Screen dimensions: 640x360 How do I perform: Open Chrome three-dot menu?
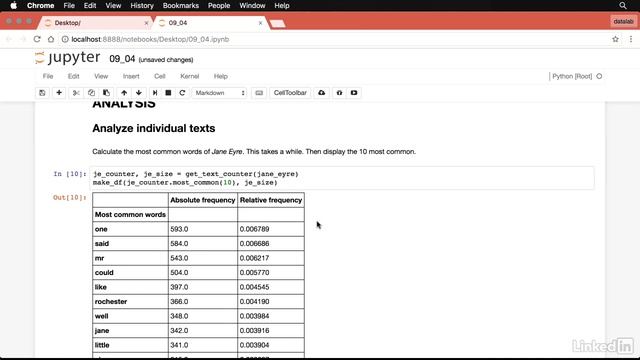[x=631, y=39]
